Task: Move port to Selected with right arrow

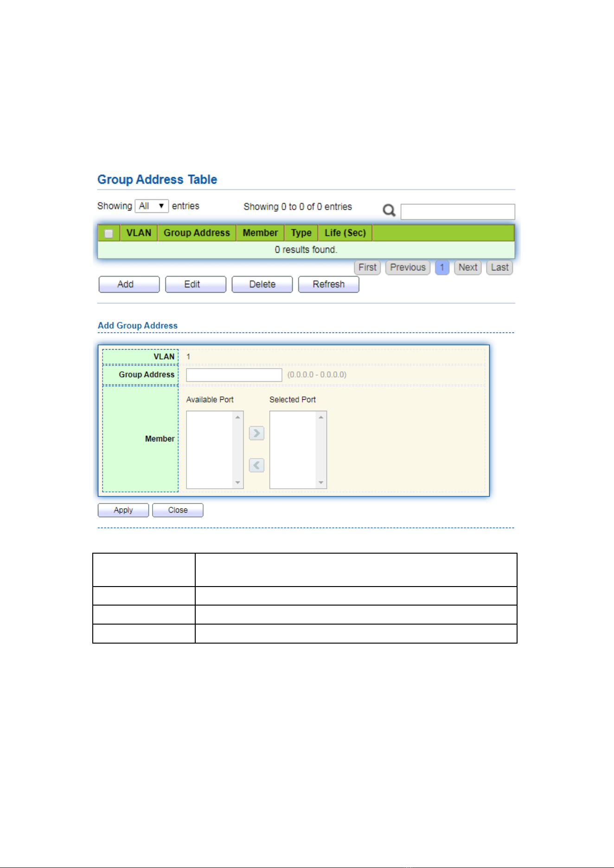Action: point(256,433)
